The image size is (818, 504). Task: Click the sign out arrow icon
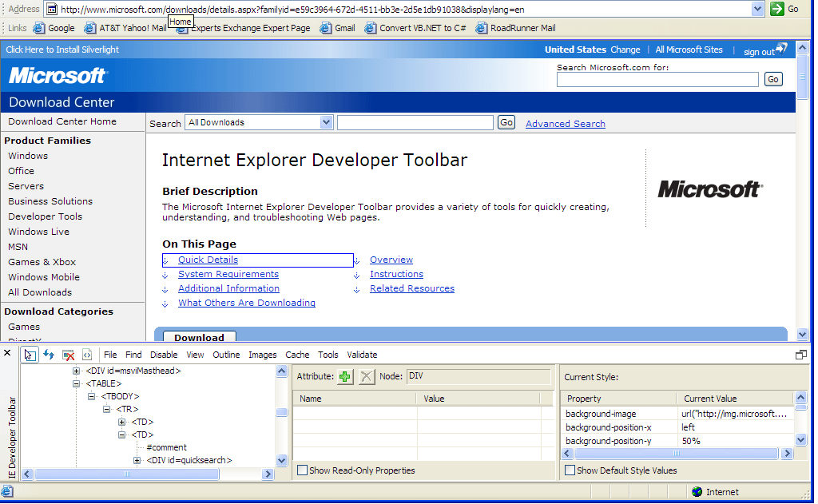(x=781, y=49)
